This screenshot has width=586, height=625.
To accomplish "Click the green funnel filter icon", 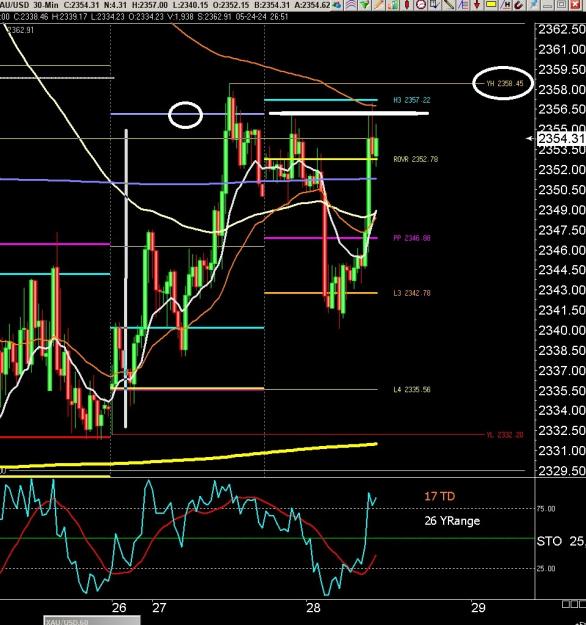I will [364, 4].
